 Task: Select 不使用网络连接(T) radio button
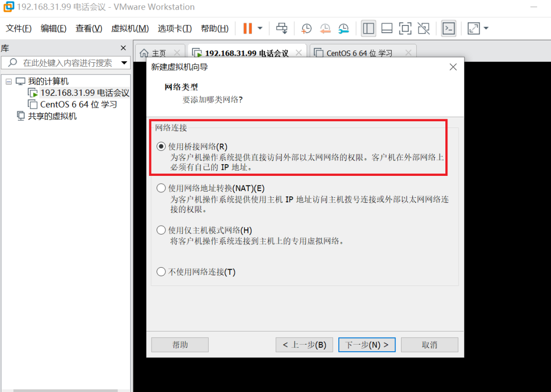[x=161, y=272]
